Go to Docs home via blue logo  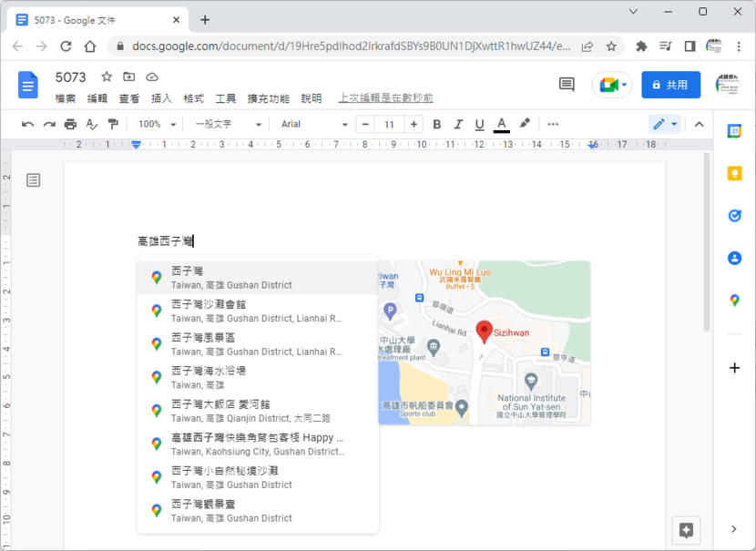pos(28,85)
